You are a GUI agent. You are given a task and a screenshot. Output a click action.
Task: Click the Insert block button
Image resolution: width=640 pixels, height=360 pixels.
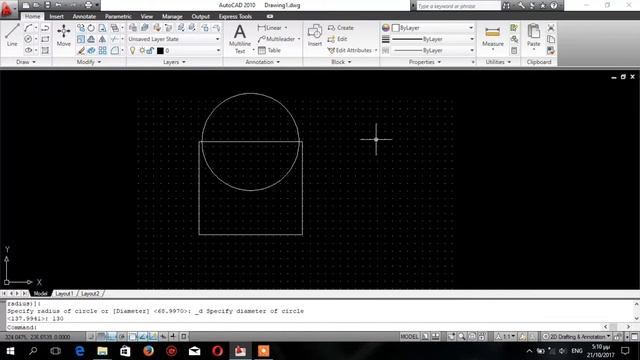tap(315, 35)
